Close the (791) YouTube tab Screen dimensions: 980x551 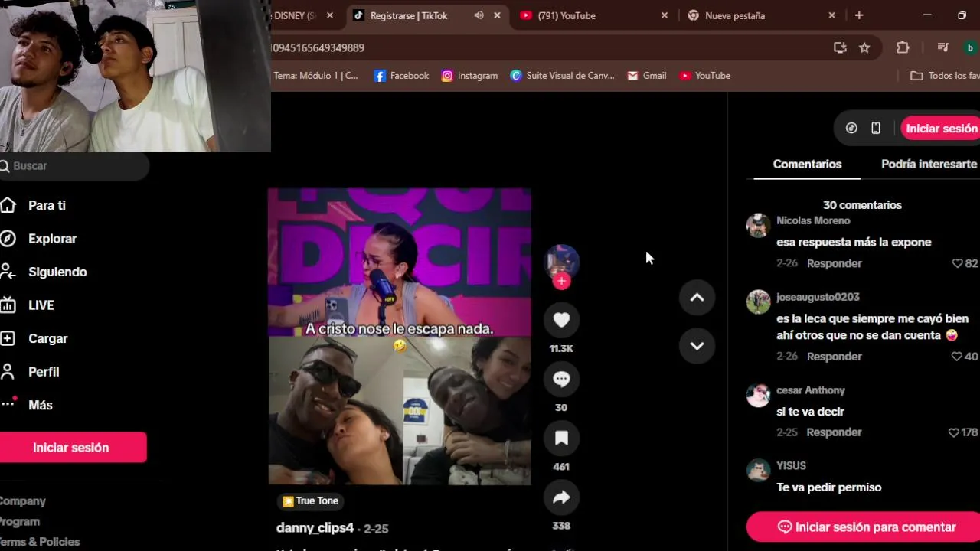click(665, 15)
